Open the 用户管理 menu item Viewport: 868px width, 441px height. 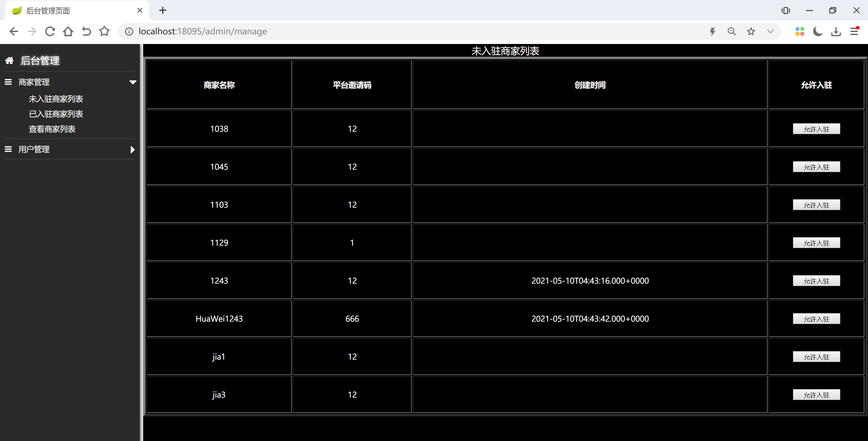pyautogui.click(x=34, y=149)
